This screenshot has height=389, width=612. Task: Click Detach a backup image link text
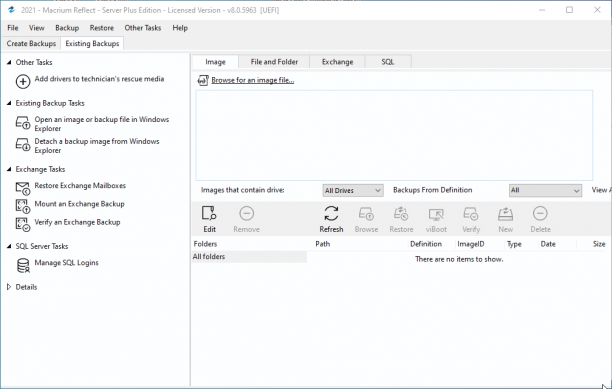(97, 146)
